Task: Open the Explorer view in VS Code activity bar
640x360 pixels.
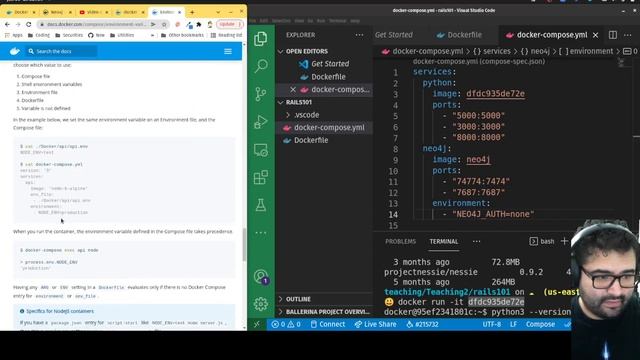Action: (x=261, y=39)
